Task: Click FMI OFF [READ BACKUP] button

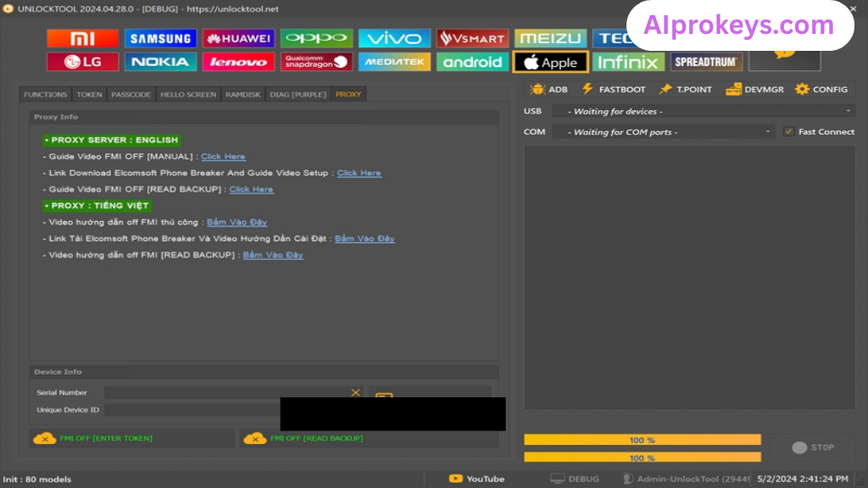Action: [370, 438]
